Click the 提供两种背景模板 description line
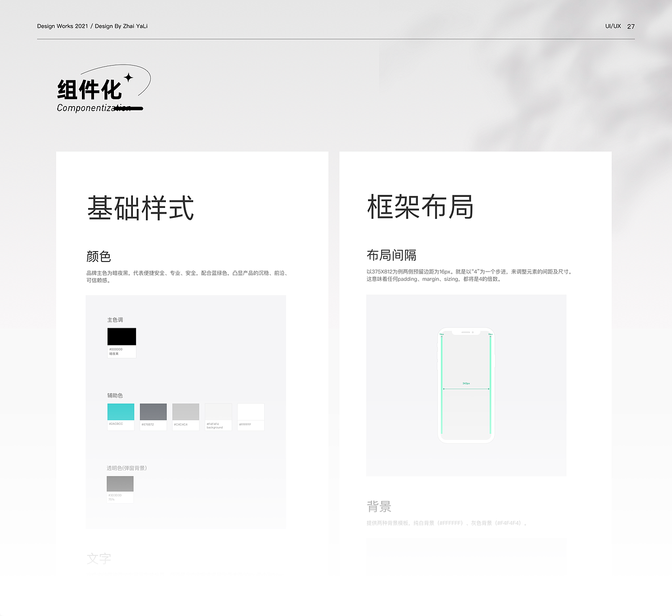672x616 pixels. tap(447, 523)
